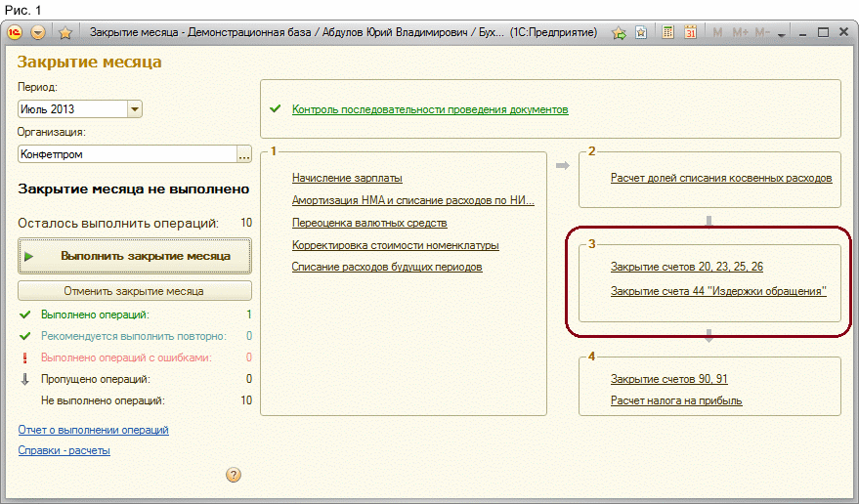Click checkmark next to Рекомендуется выполнить повторно

click(25, 336)
